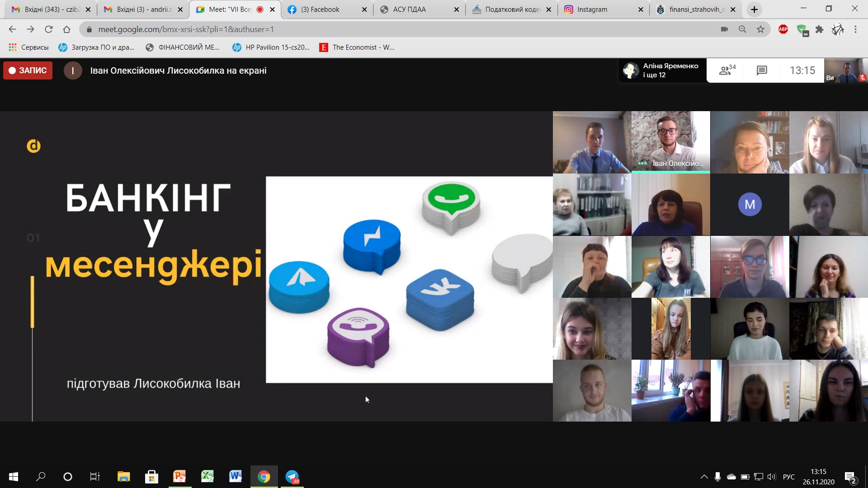Expand hidden system tray icons
This screenshot has width=868, height=488.
pos(704,477)
